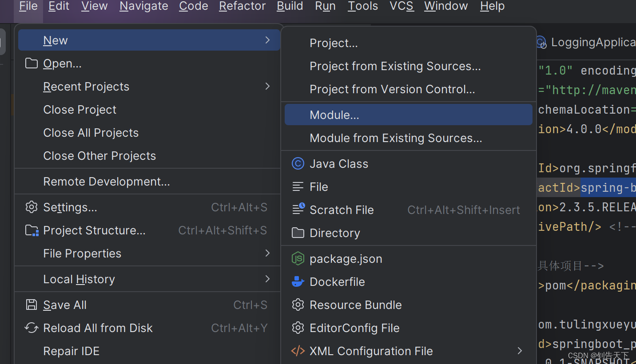Click the Java Class icon
Screen dimensions: 636x364
tap(298, 164)
